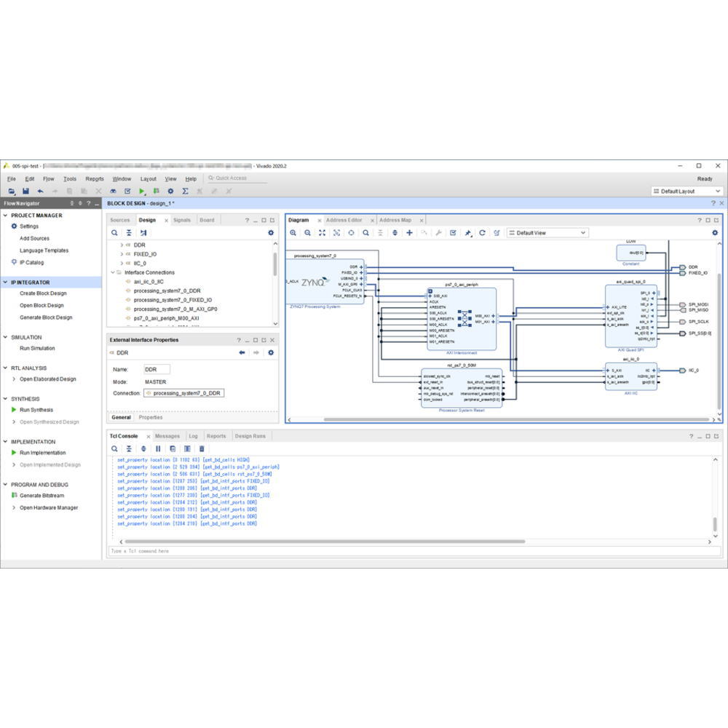
Task: Open Diagram settings gear icon
Action: [715, 233]
